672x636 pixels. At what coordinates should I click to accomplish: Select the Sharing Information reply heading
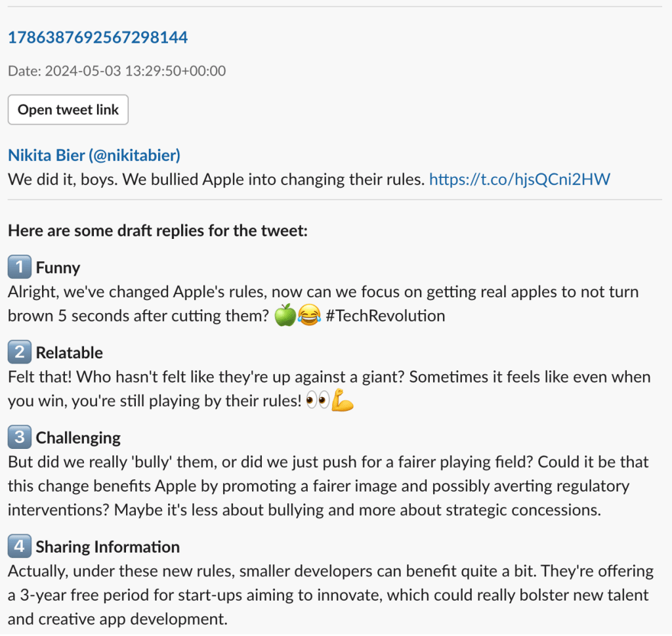108,547
